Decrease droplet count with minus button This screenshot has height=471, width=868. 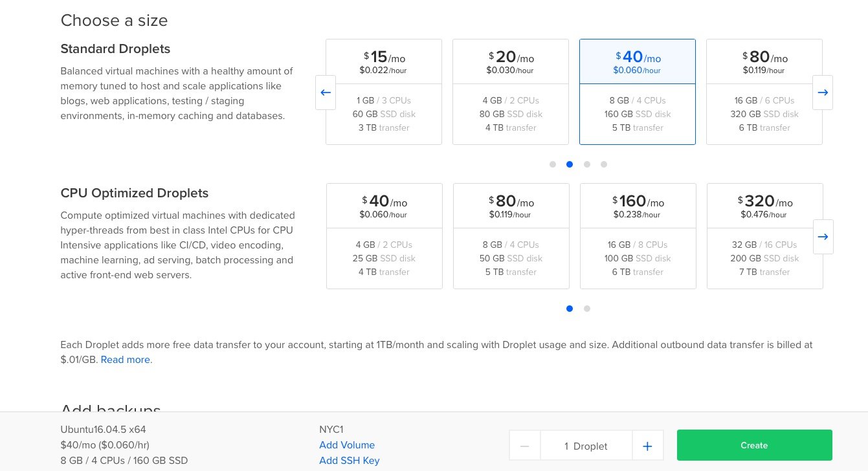coord(525,446)
